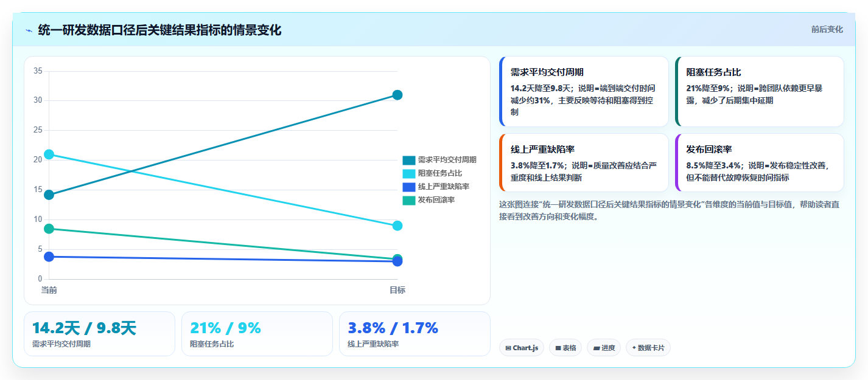Click the 21% / 9% stat value
Viewport: 868px width, 380px height.
pos(225,328)
